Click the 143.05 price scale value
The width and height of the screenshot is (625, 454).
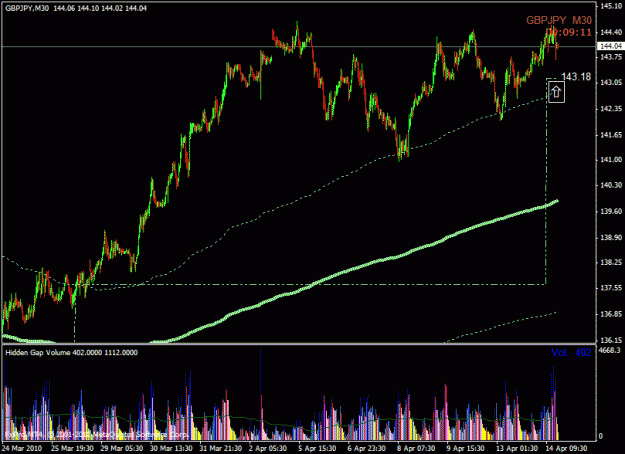(x=611, y=83)
